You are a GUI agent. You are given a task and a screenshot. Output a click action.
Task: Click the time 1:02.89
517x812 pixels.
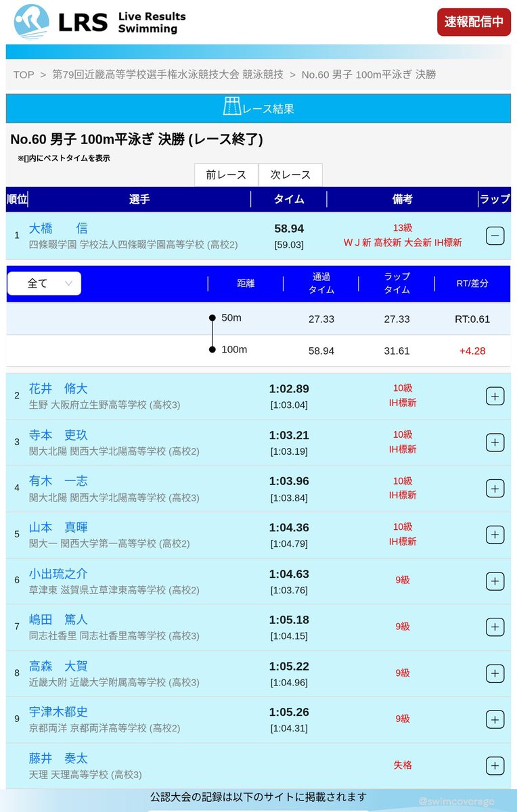click(x=289, y=388)
